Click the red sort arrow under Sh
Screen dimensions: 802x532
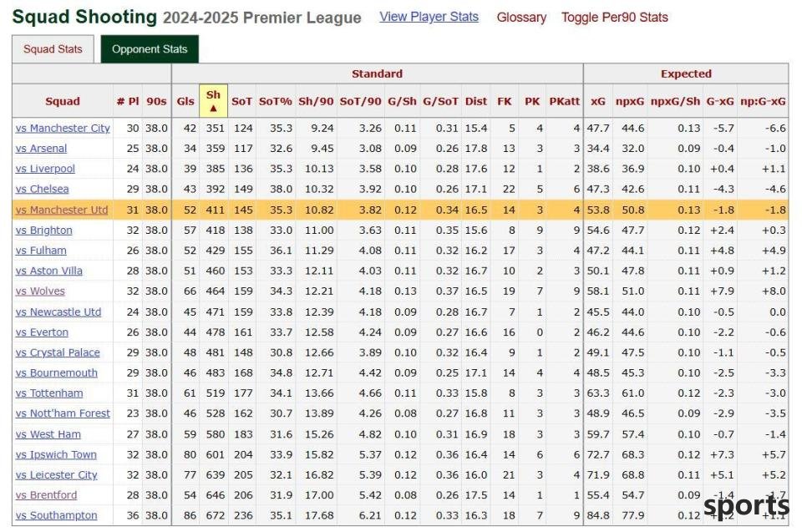point(213,108)
